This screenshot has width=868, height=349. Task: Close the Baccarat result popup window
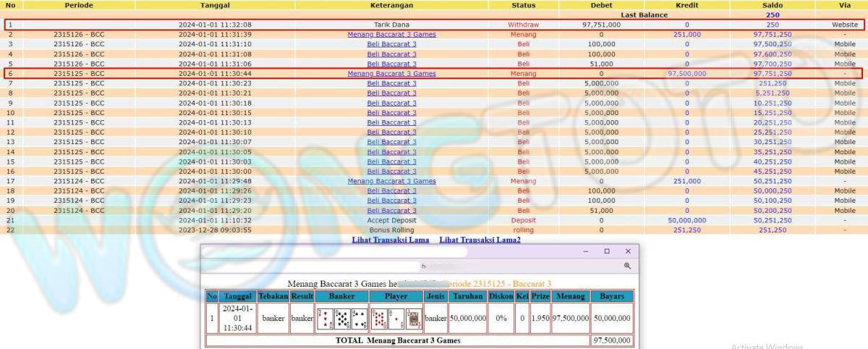point(628,251)
